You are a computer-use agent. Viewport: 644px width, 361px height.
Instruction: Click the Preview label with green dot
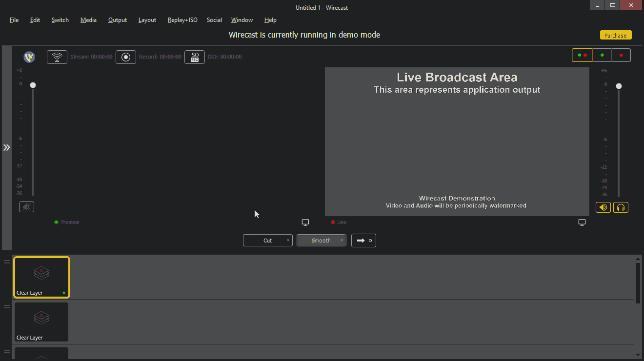click(x=67, y=222)
